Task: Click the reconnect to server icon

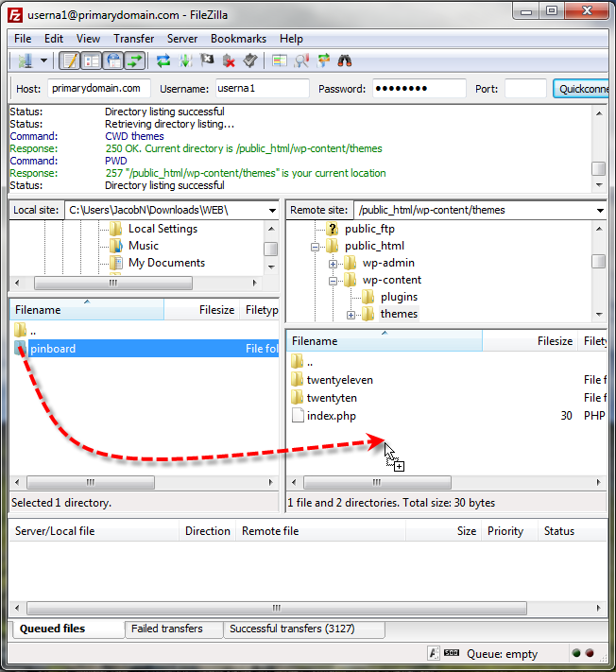Action: click(249, 60)
